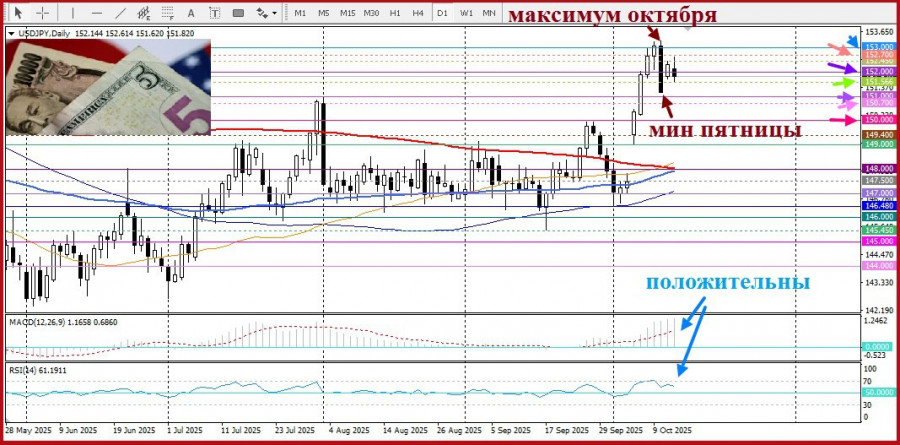Click the 149.000 green price level label
This screenshot has height=445, width=900.
[879, 144]
